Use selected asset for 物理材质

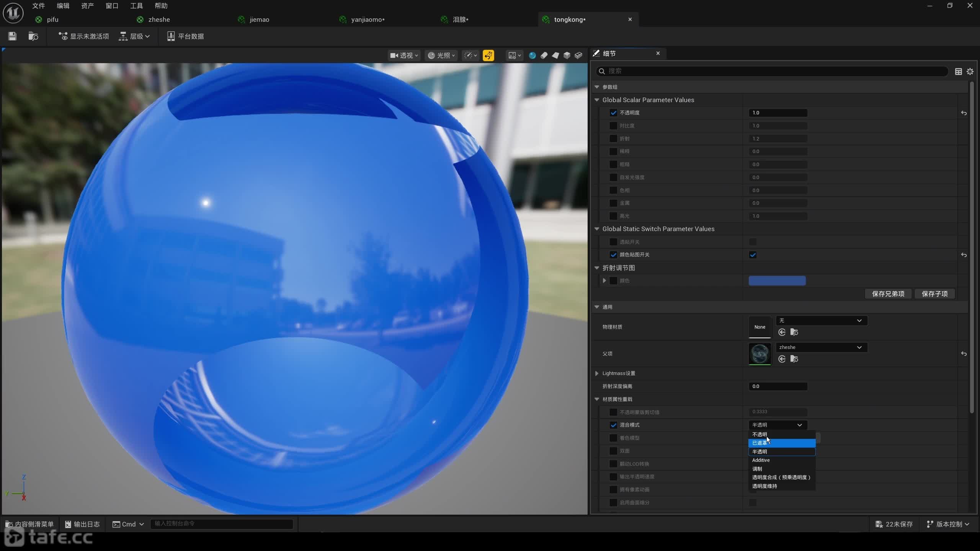[x=782, y=332]
